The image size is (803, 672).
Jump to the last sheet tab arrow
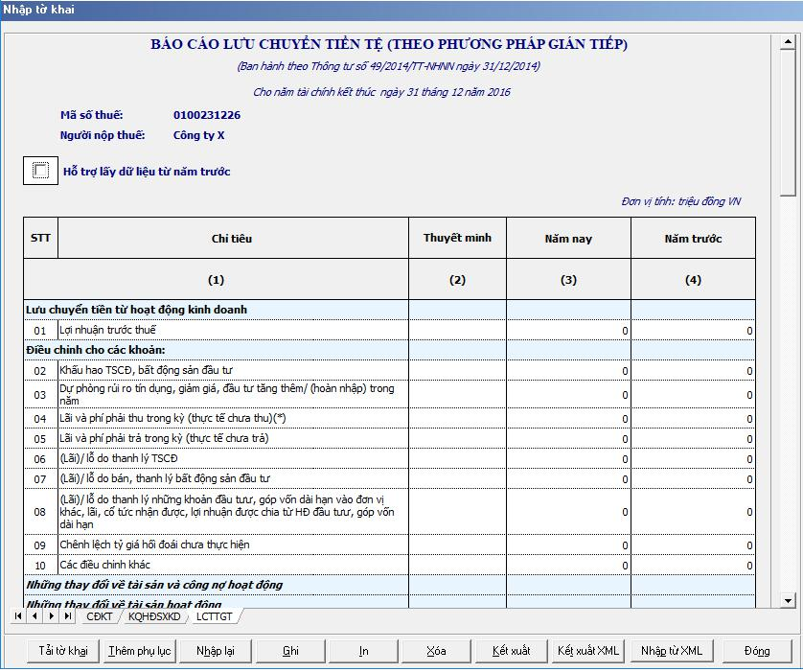(66, 616)
